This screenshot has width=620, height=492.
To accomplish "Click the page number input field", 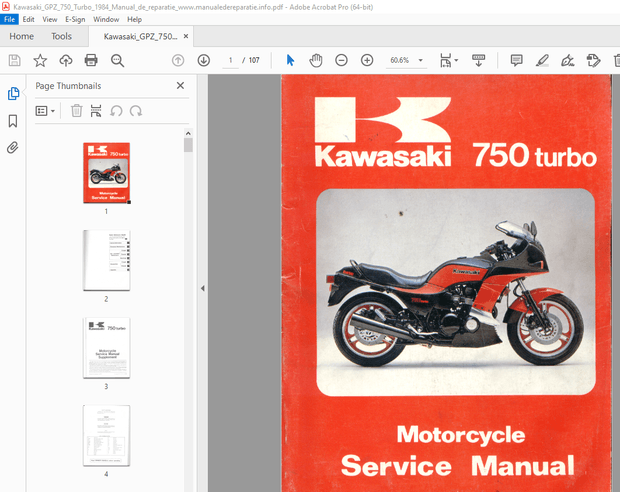I will tap(231, 61).
